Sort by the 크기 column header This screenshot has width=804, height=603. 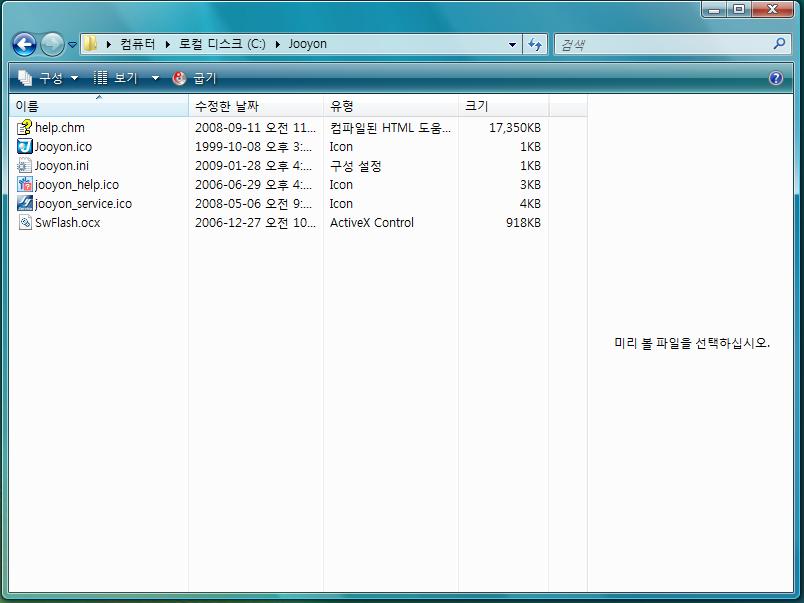pos(504,106)
